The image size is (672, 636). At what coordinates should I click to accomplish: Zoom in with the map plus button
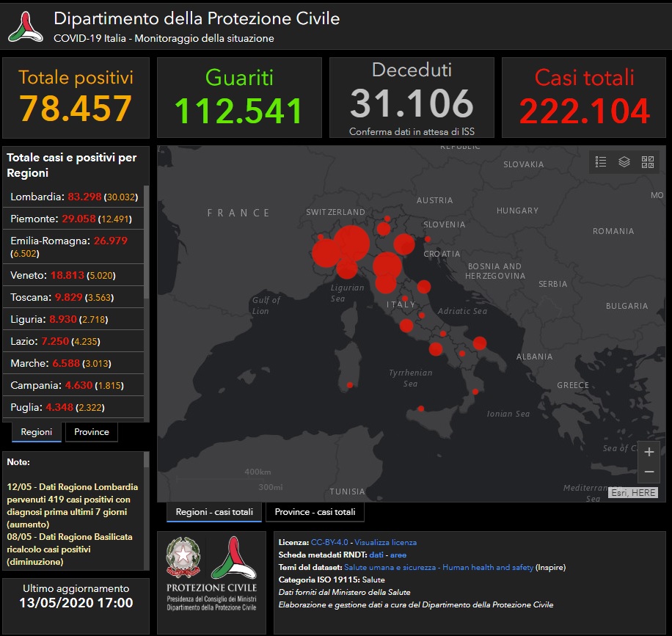(649, 452)
